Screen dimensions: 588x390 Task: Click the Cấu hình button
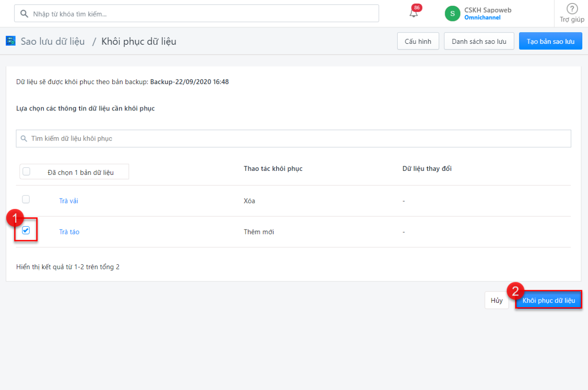418,41
